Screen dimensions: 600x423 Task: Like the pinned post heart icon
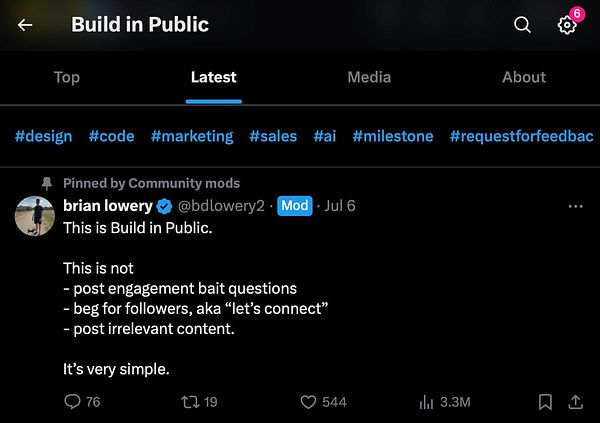click(308, 402)
